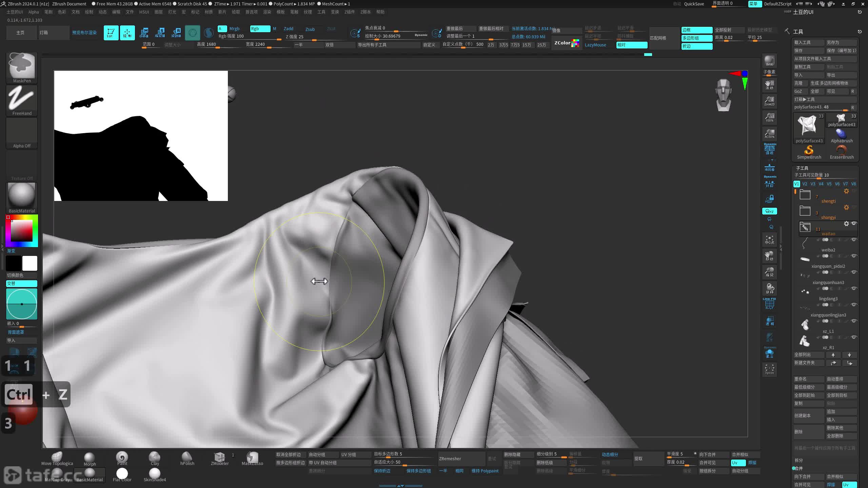This screenshot has width=868, height=488.
Task: Open the Z插件 (ZPlugin) menu
Action: tap(350, 12)
